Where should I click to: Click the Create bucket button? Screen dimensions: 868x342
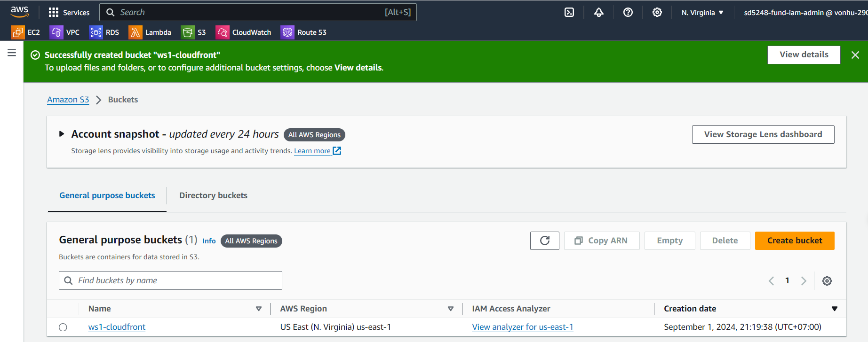(794, 241)
